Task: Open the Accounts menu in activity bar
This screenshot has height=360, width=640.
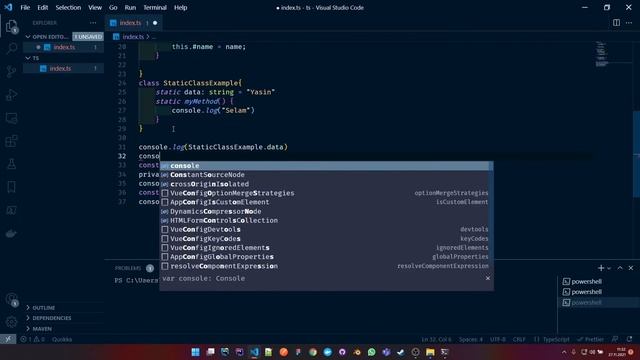Action: pos(11,299)
